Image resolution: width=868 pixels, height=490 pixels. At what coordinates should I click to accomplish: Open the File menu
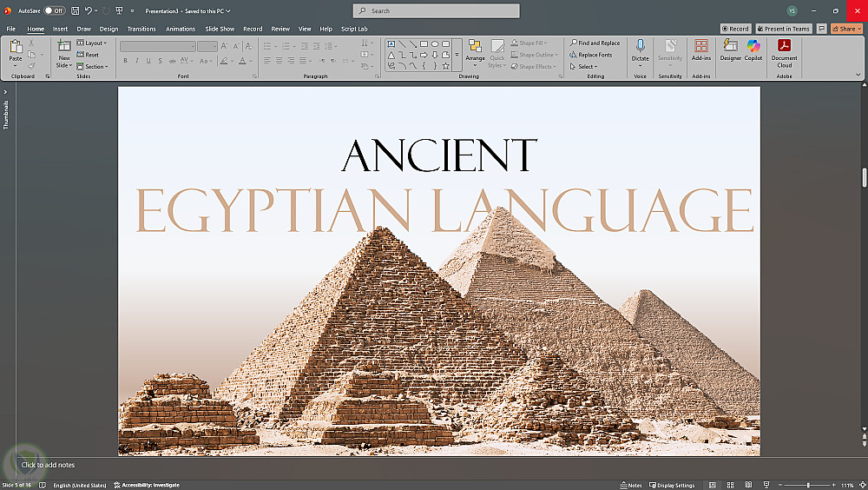tap(11, 29)
